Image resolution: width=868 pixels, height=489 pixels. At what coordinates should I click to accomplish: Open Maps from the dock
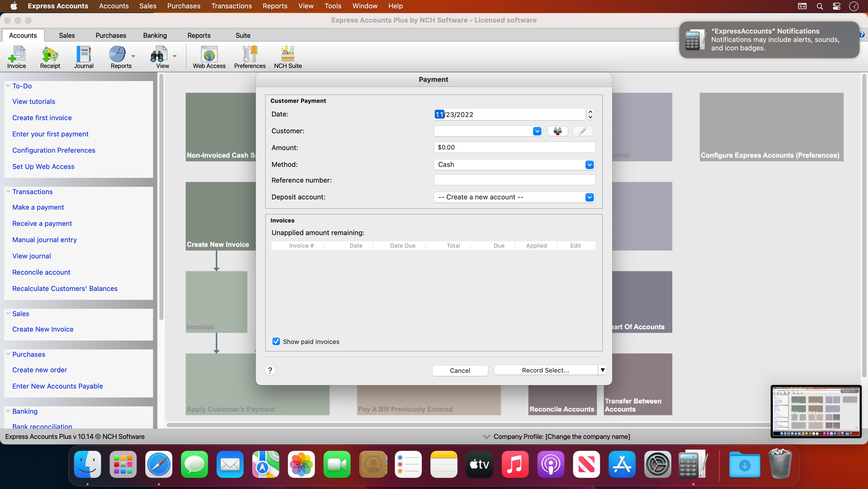(265, 464)
